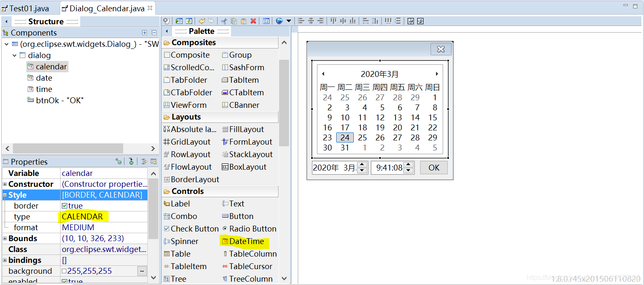Viewport: 644px width, 285px height.
Task: Click the red Delete X toolbar icon
Action: click(253, 21)
